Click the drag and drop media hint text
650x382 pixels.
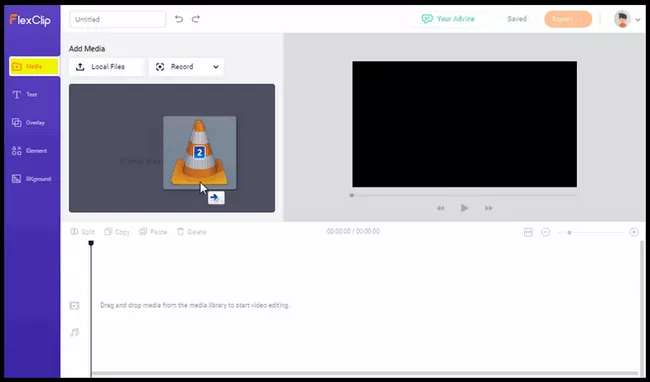coord(194,305)
